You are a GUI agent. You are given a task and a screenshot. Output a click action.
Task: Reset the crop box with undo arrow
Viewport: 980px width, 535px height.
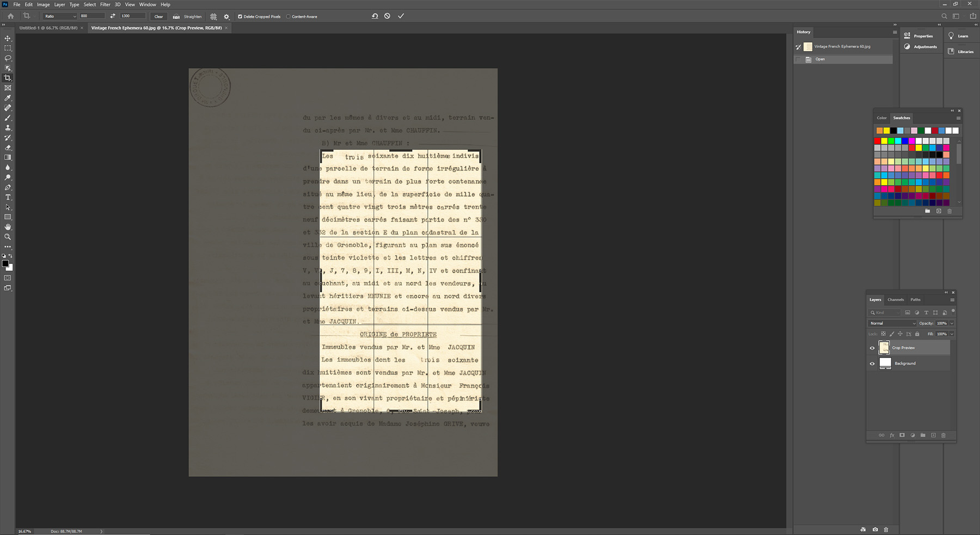[x=375, y=16]
